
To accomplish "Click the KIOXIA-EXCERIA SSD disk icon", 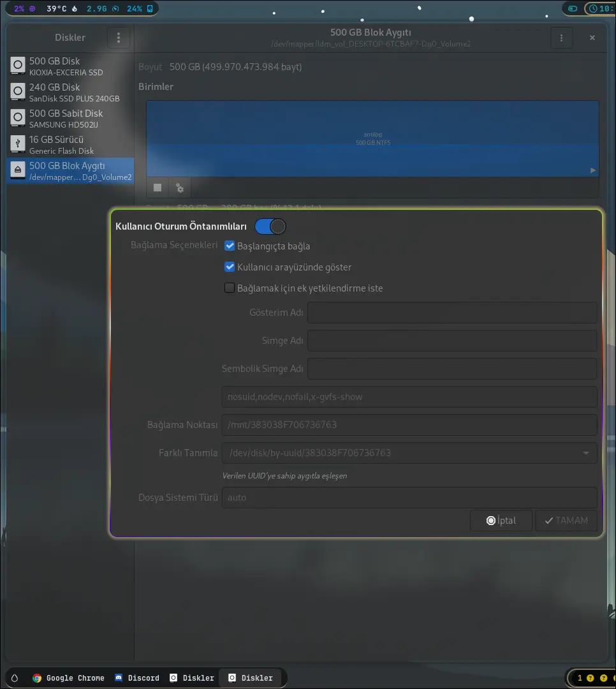I will point(18,66).
